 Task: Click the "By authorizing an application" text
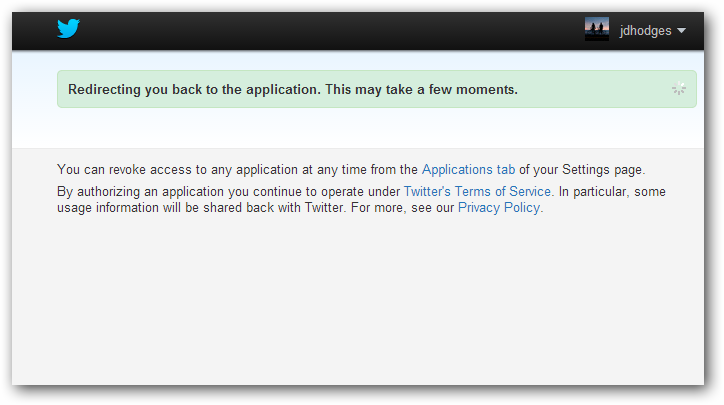[150, 191]
